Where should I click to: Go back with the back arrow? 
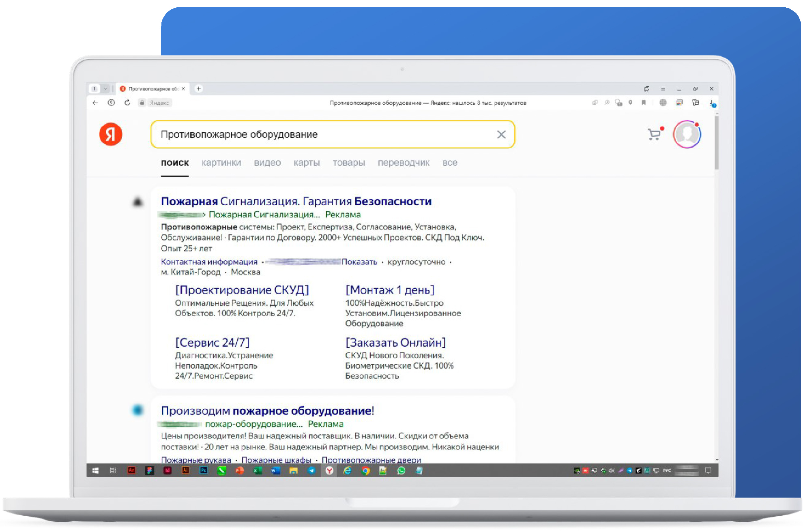click(x=95, y=103)
